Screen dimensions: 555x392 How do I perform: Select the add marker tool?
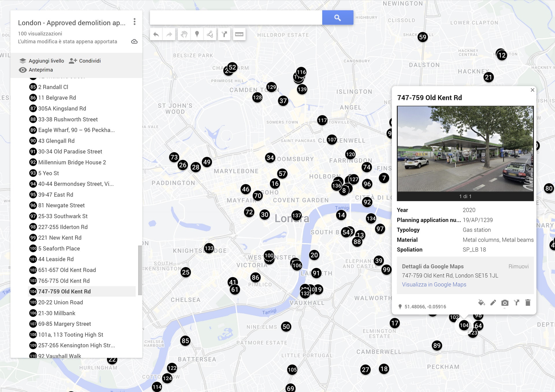tap(197, 34)
